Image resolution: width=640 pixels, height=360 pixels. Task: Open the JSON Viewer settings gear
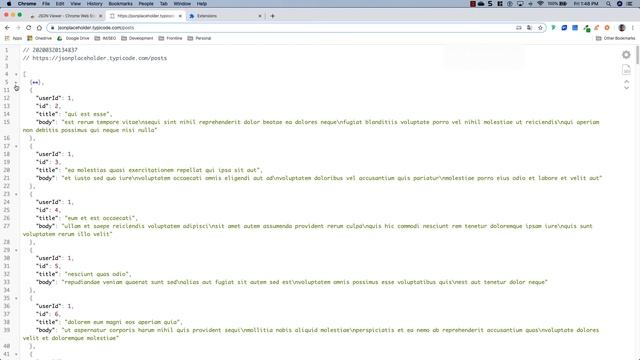[626, 55]
